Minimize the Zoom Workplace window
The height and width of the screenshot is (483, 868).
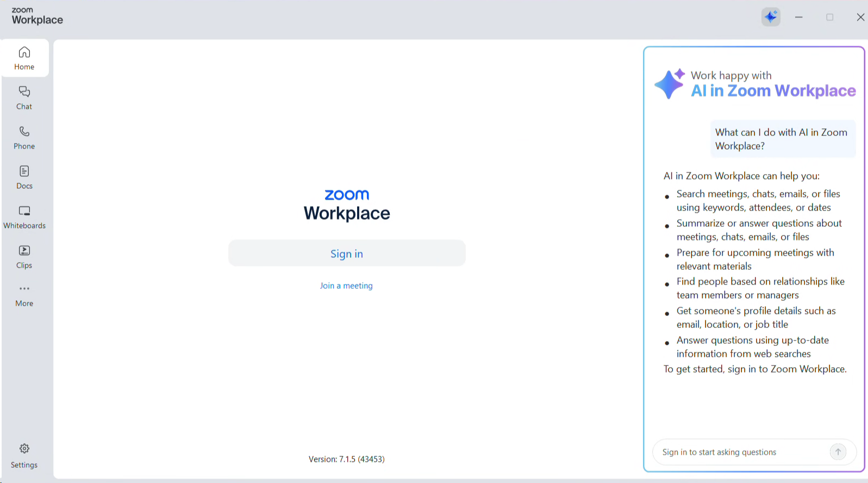[x=798, y=17]
